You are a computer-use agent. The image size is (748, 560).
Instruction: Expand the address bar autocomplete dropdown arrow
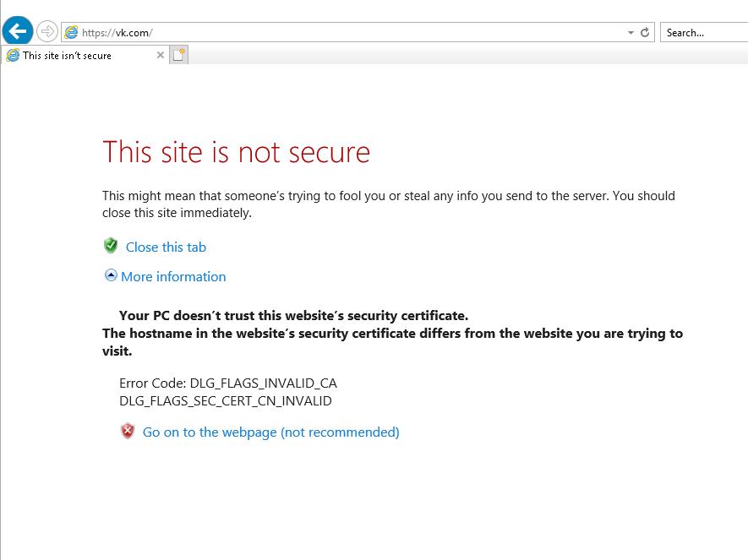click(631, 32)
